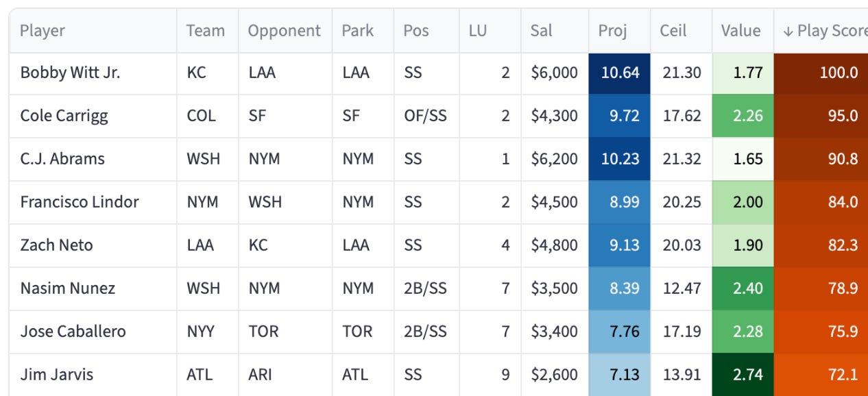868x396 pixels.
Task: Click Nasim Nunez's $3,500 salary cell
Action: 555,288
